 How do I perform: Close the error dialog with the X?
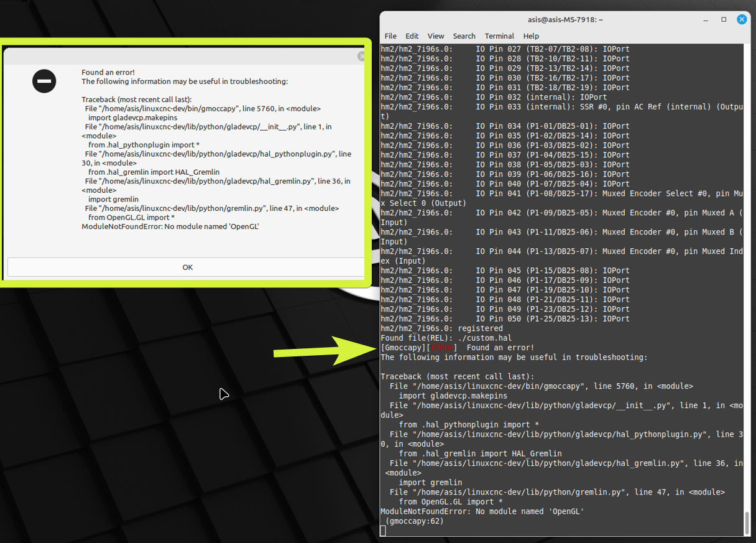(x=361, y=57)
